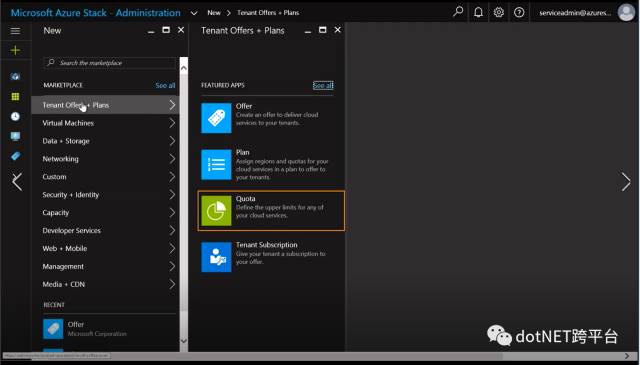Close the Tenant Offers + Plans blade

pos(337,30)
